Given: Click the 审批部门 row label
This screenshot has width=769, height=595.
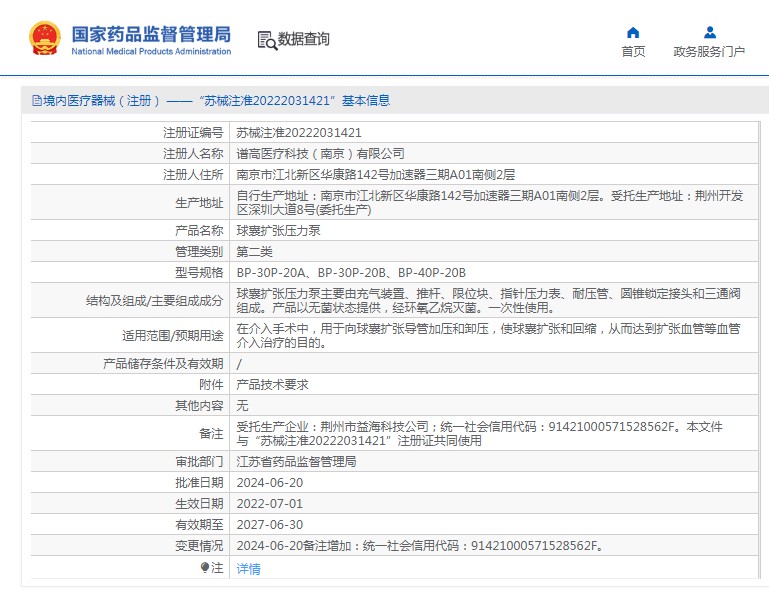Looking at the screenshot, I should point(199,462).
